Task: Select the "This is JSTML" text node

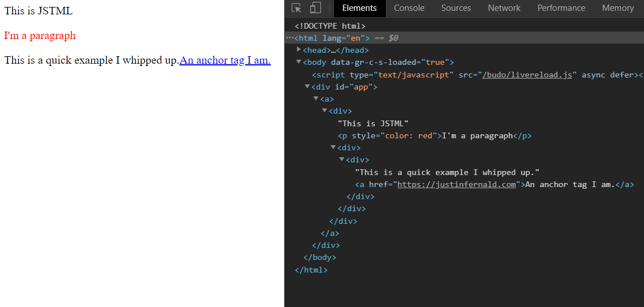Action: 373,123
